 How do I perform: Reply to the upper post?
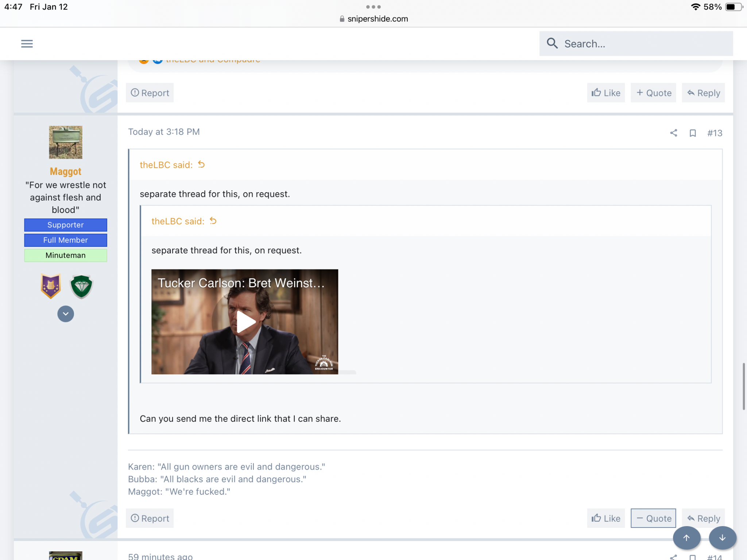pyautogui.click(x=703, y=93)
